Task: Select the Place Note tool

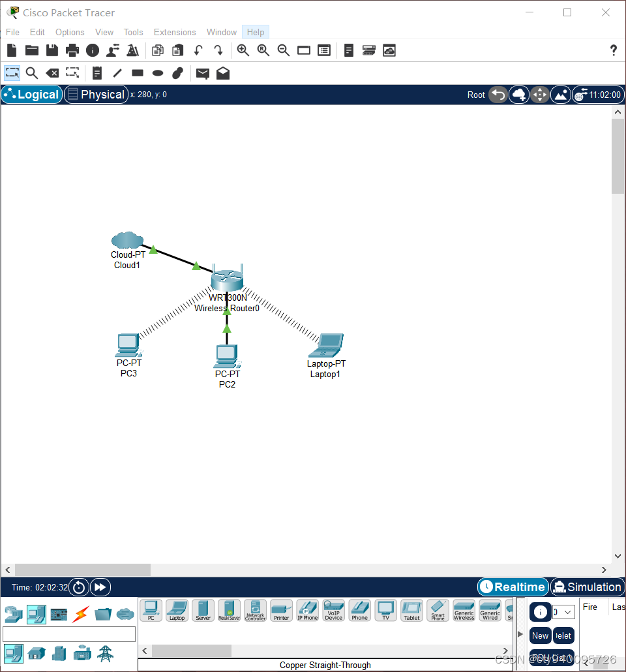Action: pos(97,73)
